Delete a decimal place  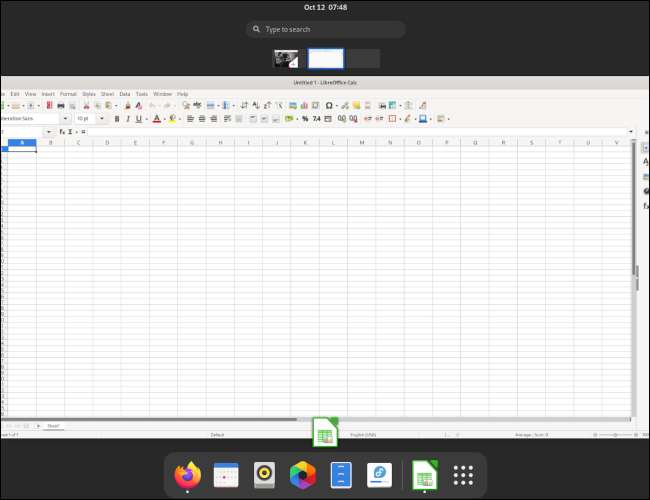click(353, 119)
